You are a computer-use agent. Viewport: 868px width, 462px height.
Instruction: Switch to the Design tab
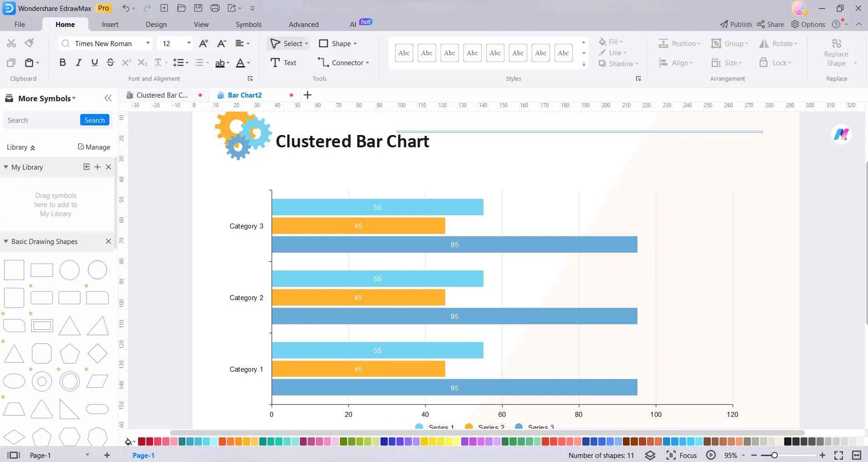(156, 24)
